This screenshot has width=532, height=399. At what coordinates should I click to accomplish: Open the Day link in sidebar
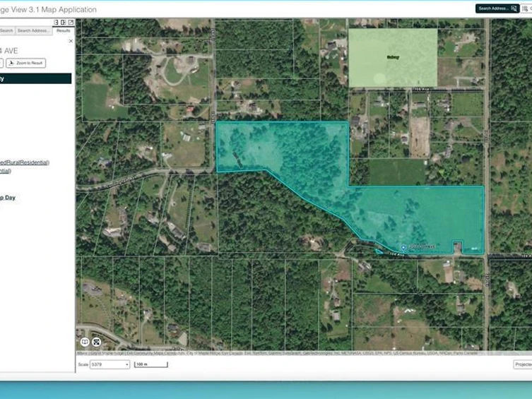click(x=8, y=198)
